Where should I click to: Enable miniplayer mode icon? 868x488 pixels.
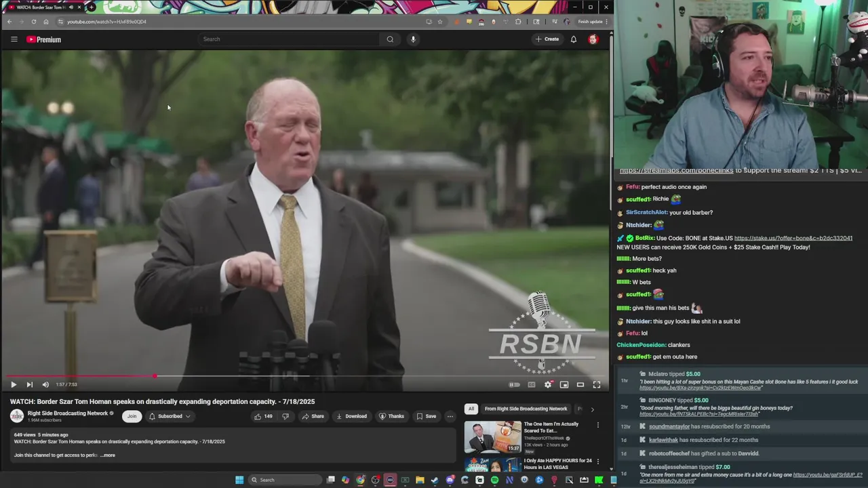pyautogui.click(x=564, y=384)
